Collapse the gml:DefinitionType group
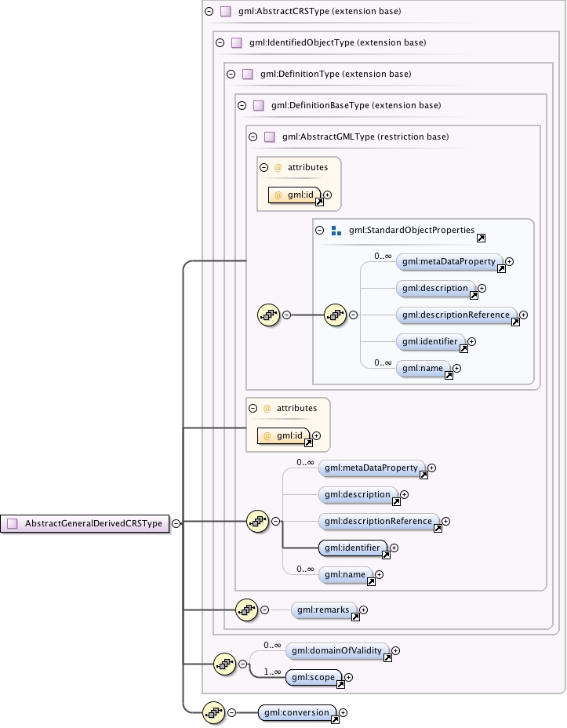Image resolution: width=567 pixels, height=728 pixels. [231, 74]
